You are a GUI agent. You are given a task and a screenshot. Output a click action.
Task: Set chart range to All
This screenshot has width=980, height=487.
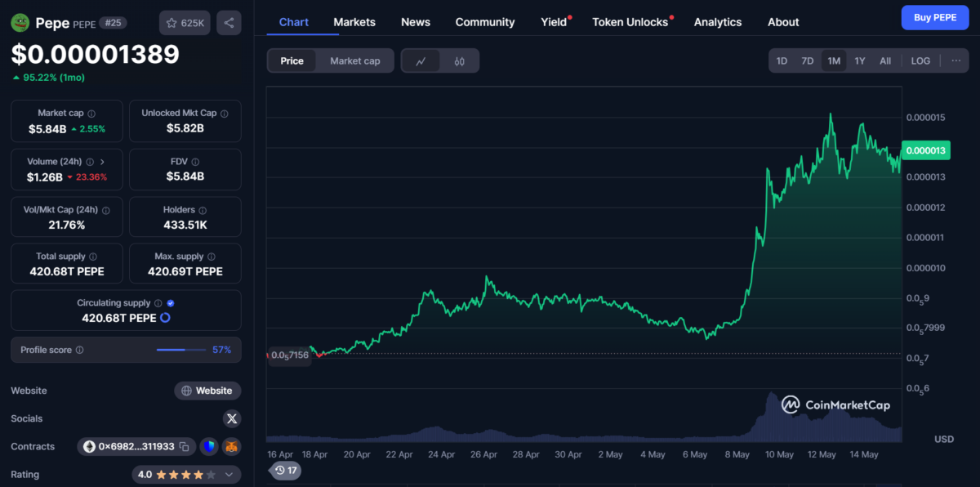point(885,61)
